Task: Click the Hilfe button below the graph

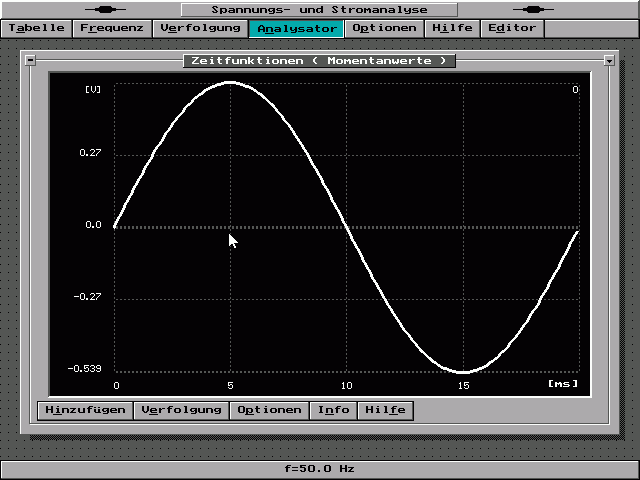Action: pyautogui.click(x=385, y=410)
